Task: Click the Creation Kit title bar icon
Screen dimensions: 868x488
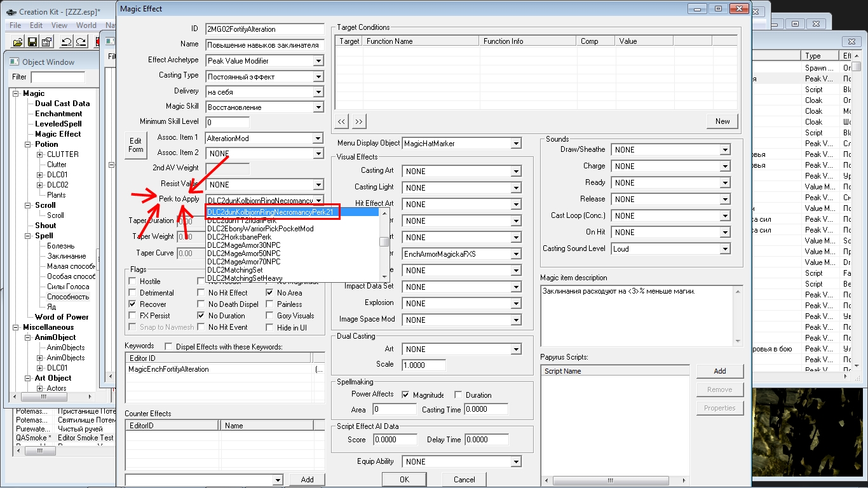Action: click(x=10, y=12)
